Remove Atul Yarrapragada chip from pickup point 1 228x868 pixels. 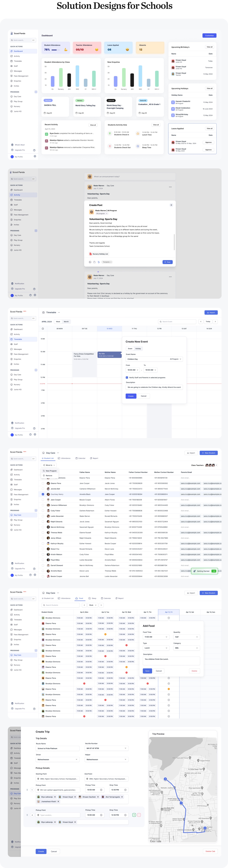122,797
